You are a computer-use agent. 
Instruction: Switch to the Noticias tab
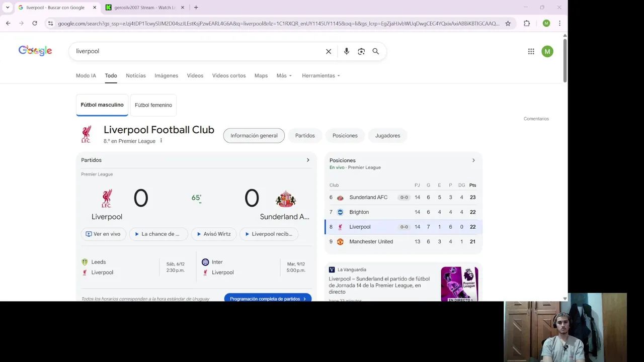click(x=136, y=75)
